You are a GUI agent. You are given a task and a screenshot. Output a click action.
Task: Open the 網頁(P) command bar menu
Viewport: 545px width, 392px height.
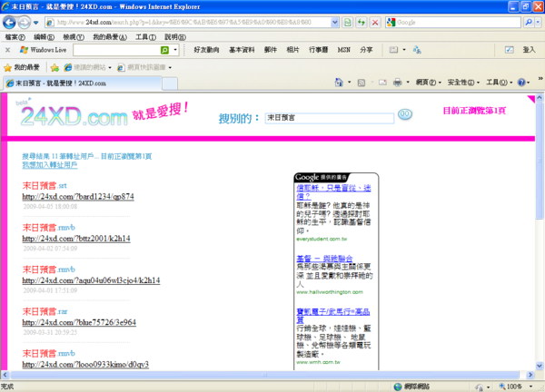tap(429, 83)
